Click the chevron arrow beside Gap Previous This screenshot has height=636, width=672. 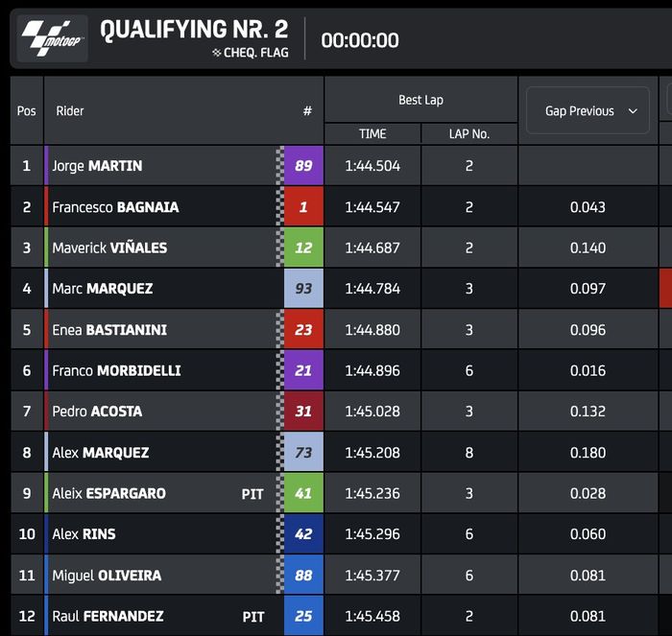[633, 111]
